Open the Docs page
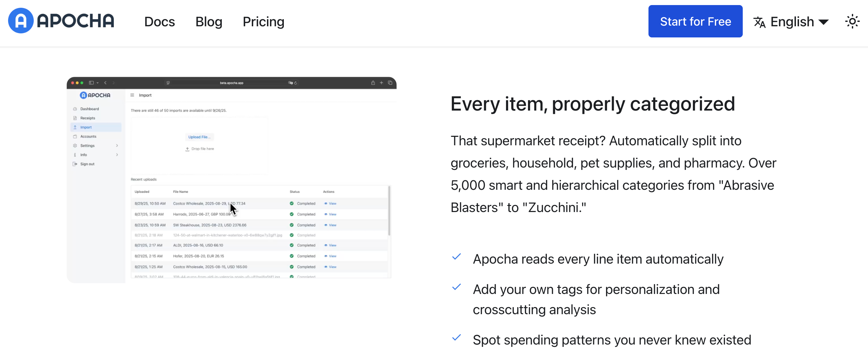The height and width of the screenshot is (358, 868). (159, 22)
